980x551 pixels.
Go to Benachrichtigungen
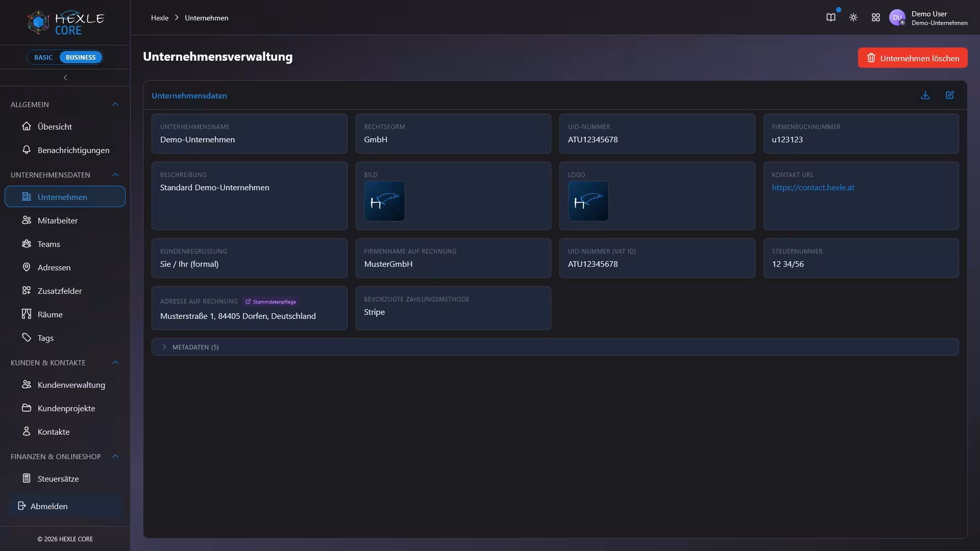point(65,150)
